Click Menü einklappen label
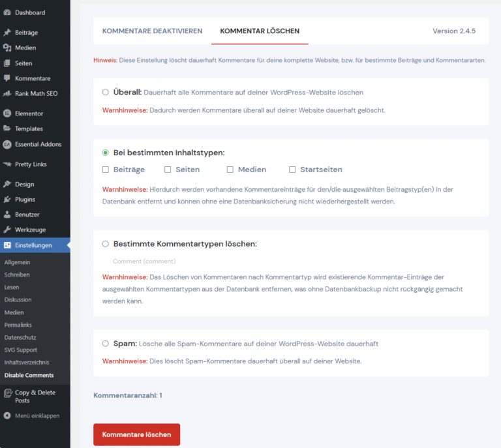 pos(37,416)
